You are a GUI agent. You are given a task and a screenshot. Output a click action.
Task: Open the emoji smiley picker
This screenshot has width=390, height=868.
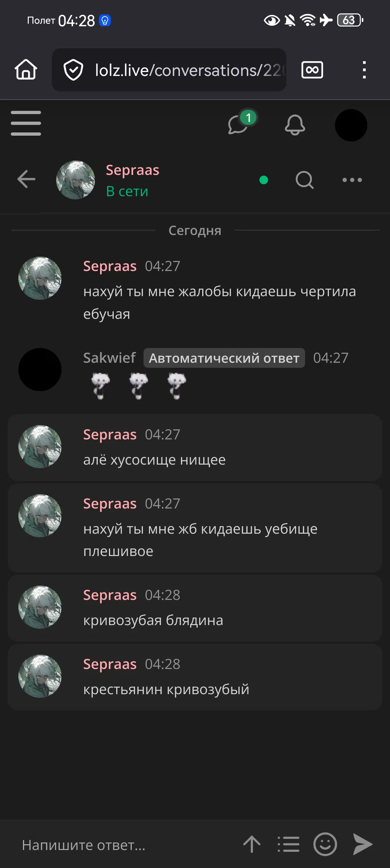[325, 844]
